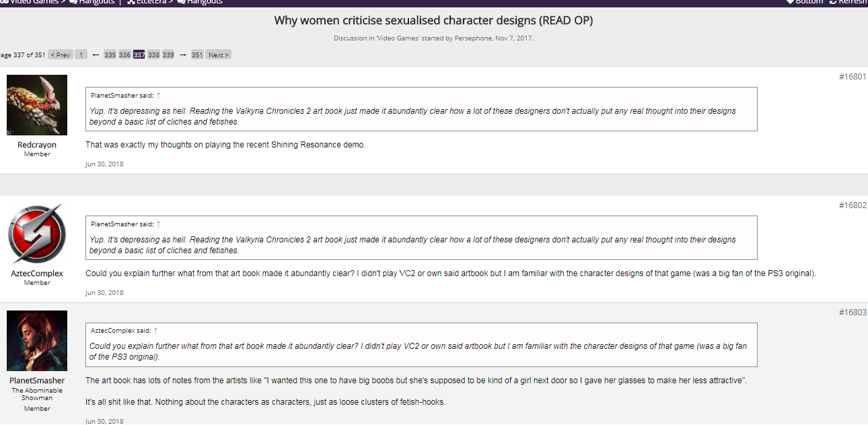The height and width of the screenshot is (425, 868).
Task: Click the 'Member' label under AztecComplex
Action: pyautogui.click(x=37, y=283)
